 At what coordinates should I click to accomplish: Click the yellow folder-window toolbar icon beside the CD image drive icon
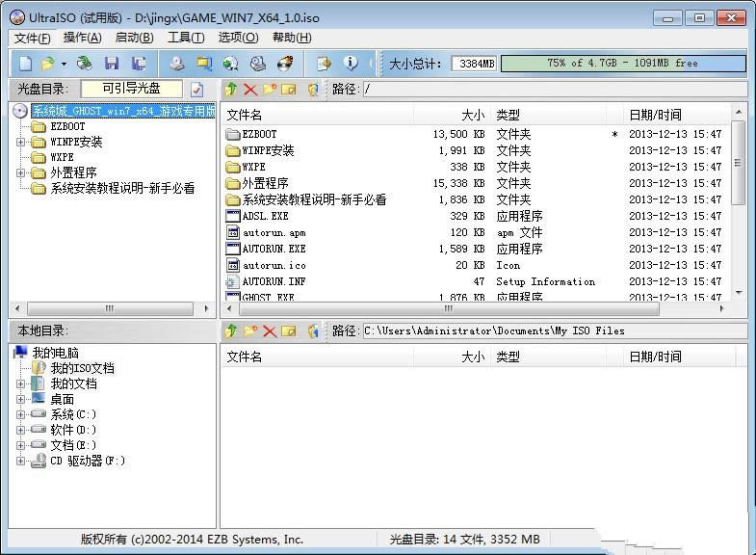(204, 64)
